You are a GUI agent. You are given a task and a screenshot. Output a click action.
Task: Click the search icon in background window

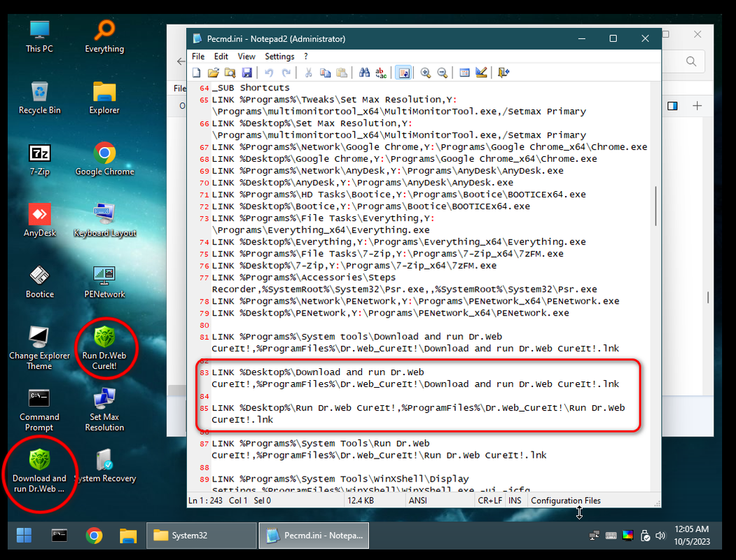pos(691,62)
